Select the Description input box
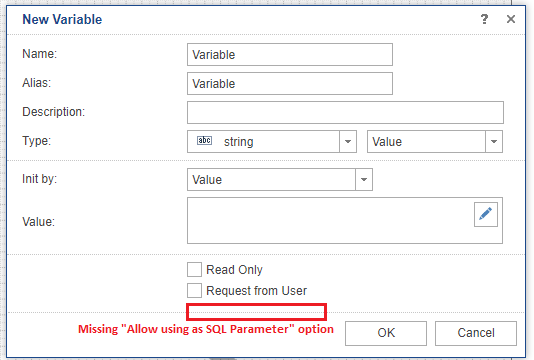The height and width of the screenshot is (360, 534). (345, 112)
